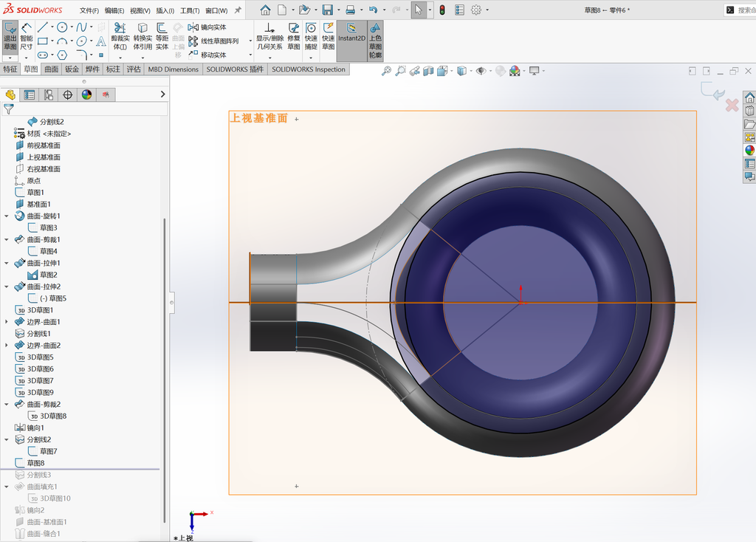Open the Appearances color-sphere tab
756x542 pixels.
[87, 95]
